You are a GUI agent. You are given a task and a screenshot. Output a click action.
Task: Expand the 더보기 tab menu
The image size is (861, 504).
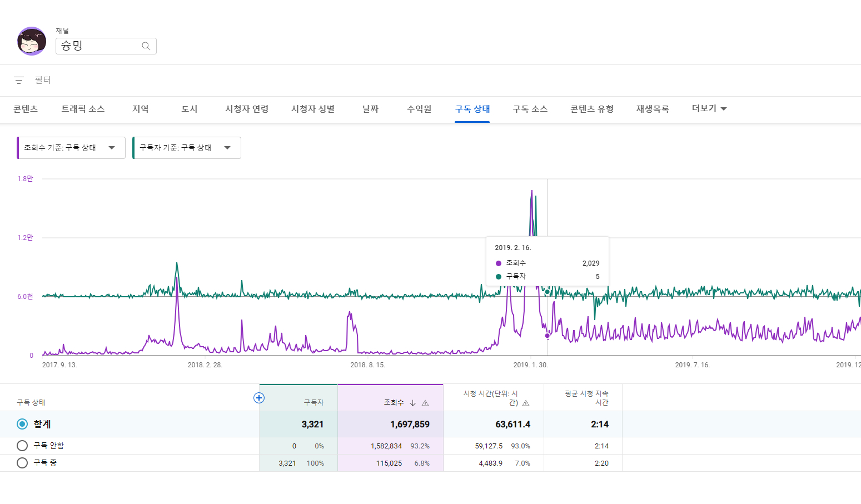click(x=709, y=108)
